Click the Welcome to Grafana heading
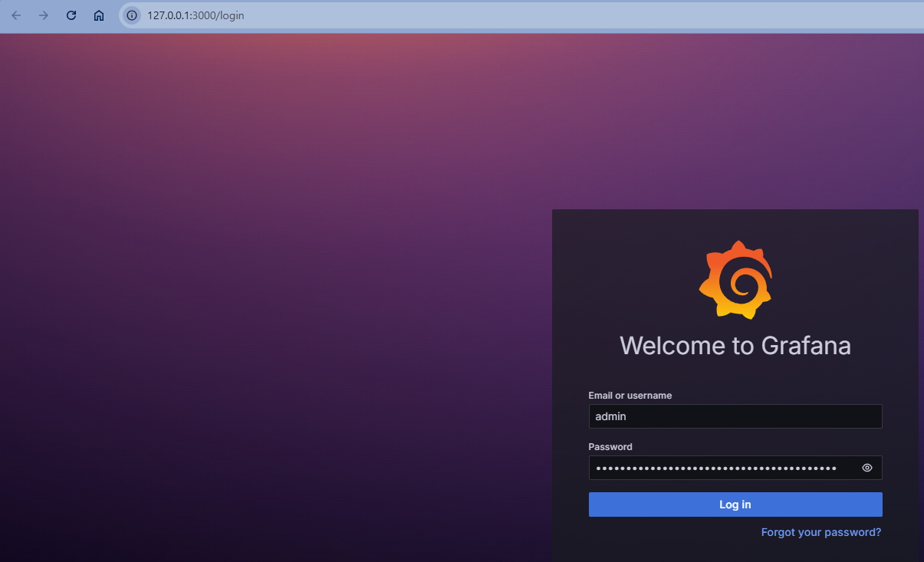Image resolution: width=924 pixels, height=562 pixels. pyautogui.click(x=735, y=346)
